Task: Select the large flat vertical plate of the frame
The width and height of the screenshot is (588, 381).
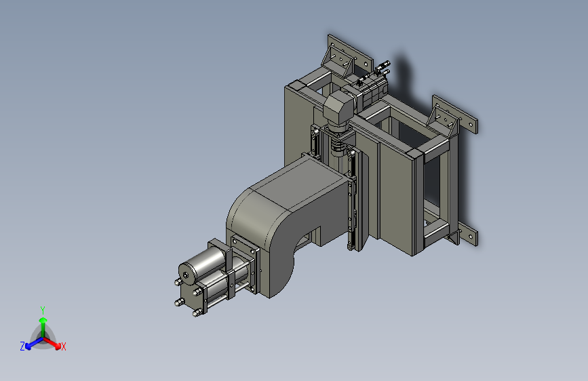Action: pos(395,201)
